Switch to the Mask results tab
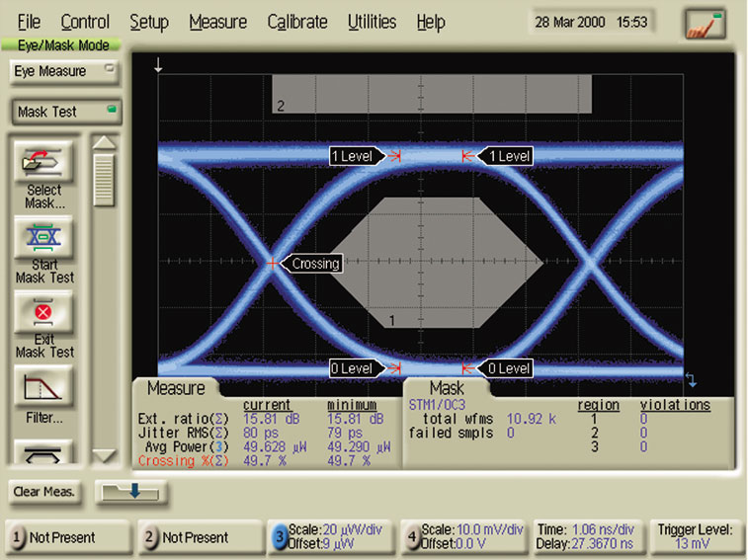 click(x=446, y=388)
